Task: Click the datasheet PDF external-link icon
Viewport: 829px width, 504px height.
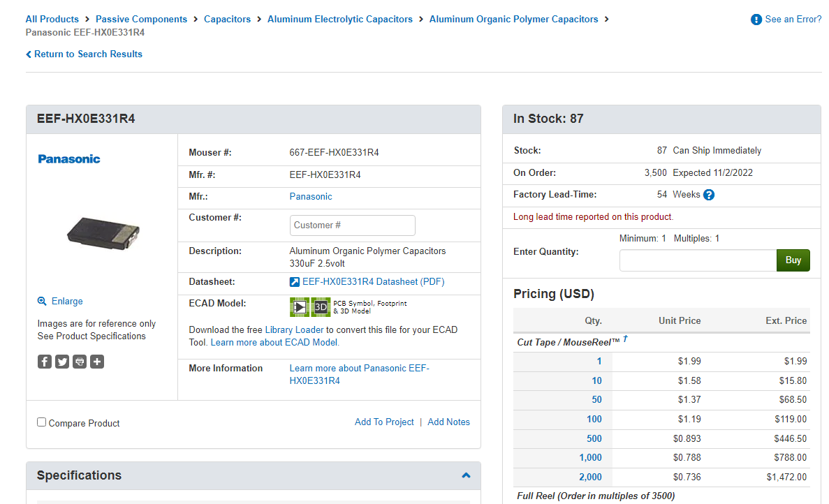Action: 295,282
